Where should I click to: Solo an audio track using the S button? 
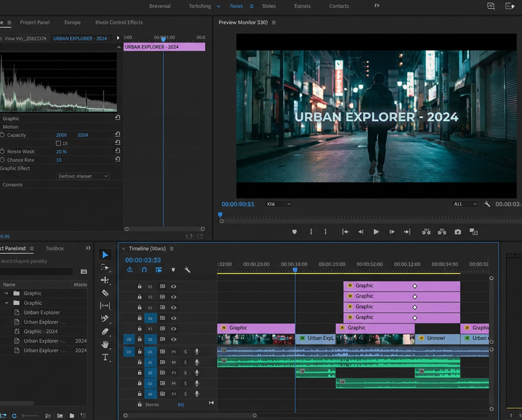[x=185, y=352]
